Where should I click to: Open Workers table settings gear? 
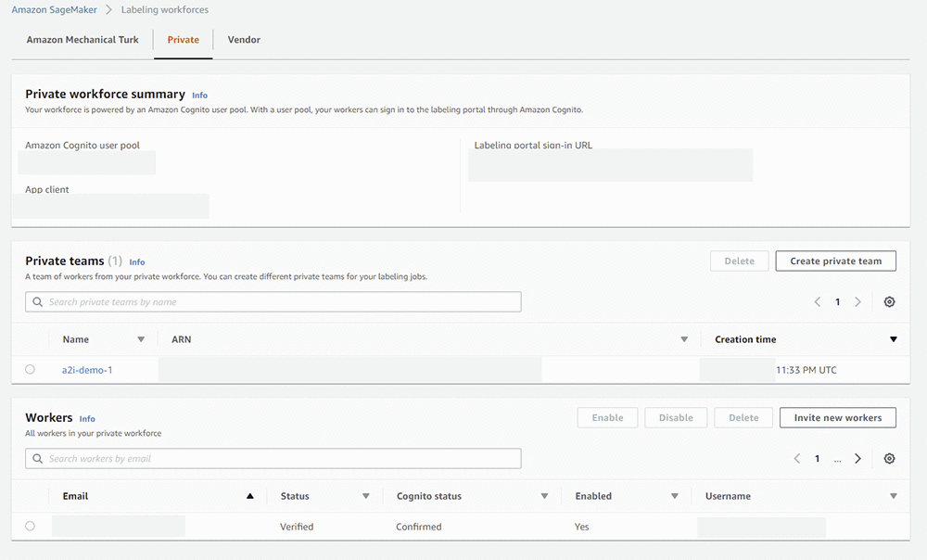click(890, 459)
